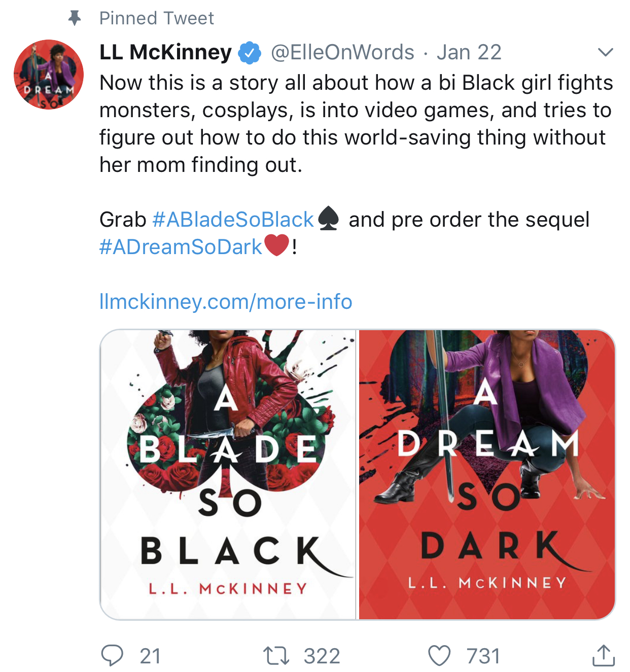The height and width of the screenshot is (672, 630).
Task: Open the share tweet icon
Action: pyautogui.click(x=604, y=655)
